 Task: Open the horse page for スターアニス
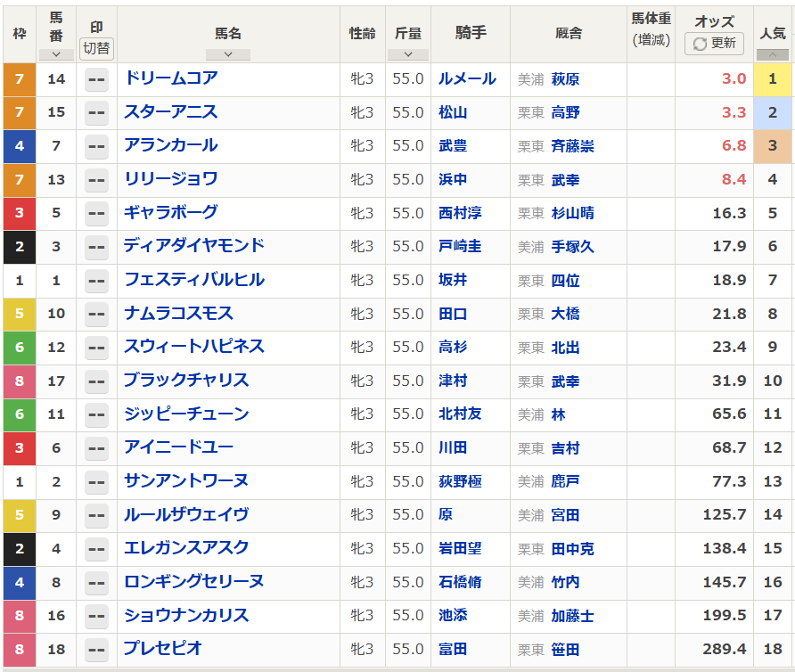pyautogui.click(x=171, y=111)
